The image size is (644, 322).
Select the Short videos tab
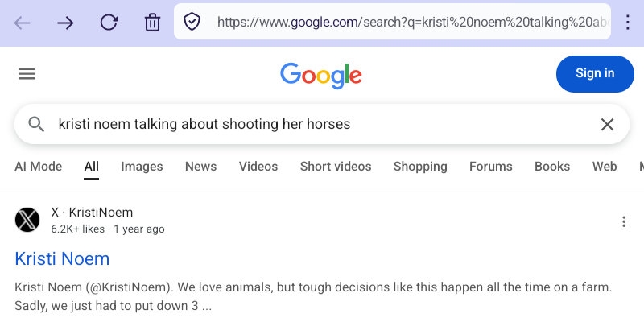[336, 167]
